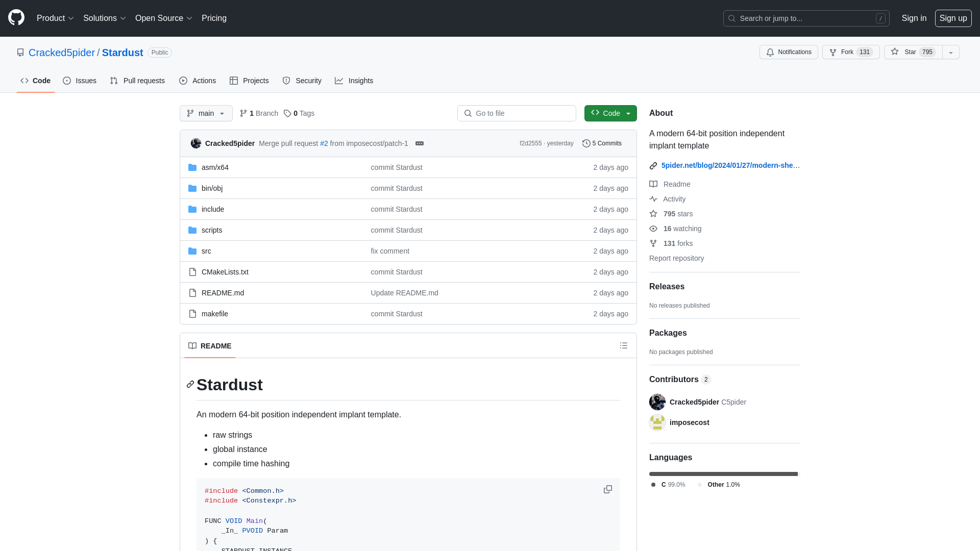Viewport: 980px width, 551px height.
Task: Click the Stardust heading anchor link icon
Action: pyautogui.click(x=190, y=385)
